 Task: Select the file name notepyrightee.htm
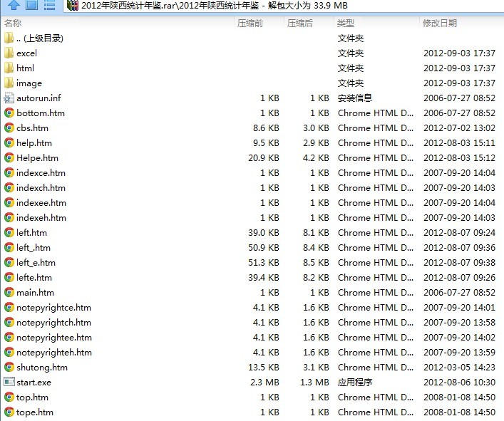click(54, 338)
